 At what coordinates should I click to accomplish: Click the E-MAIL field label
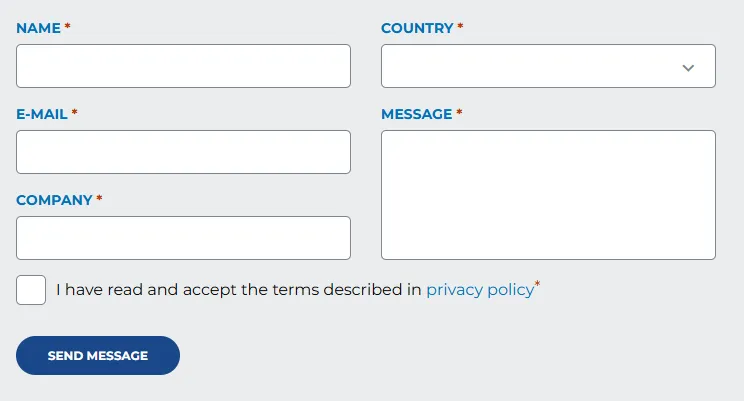[x=42, y=114]
